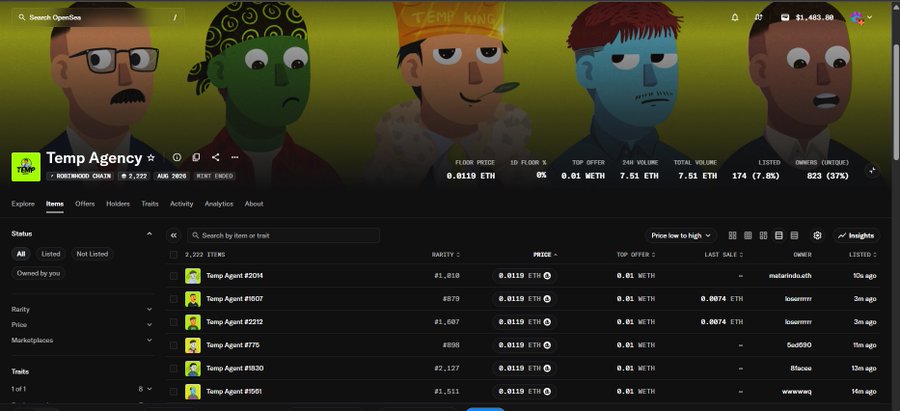Screen dimensions: 900x411
Task: Switch to the Traits tab
Action: [150, 204]
